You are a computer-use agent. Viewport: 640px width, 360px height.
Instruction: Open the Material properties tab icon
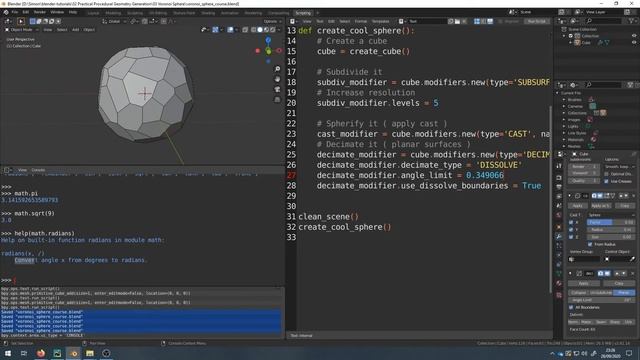pos(559,283)
